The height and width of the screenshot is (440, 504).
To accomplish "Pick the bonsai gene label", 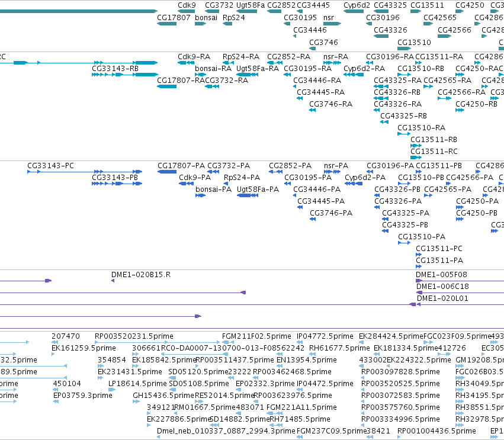I will (x=206, y=17).
